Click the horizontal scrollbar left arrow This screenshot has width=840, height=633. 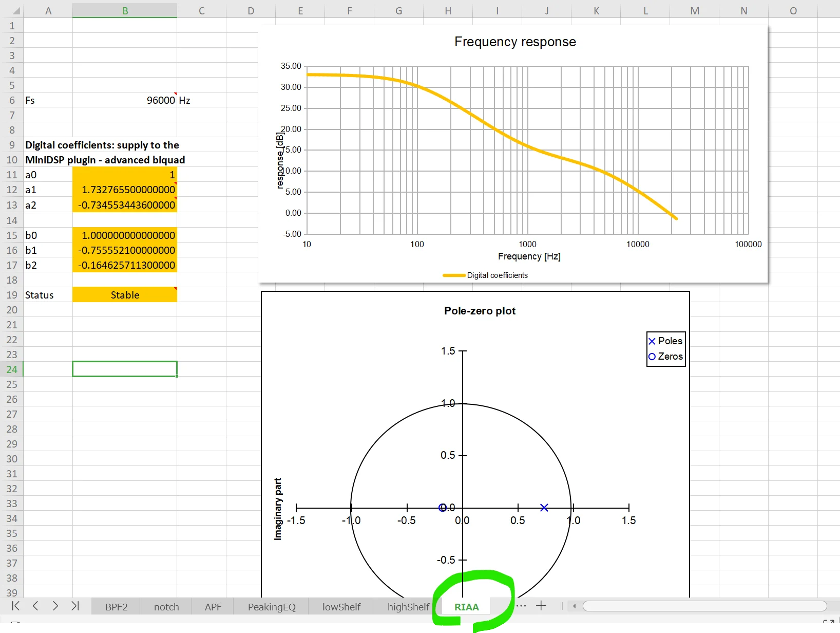pyautogui.click(x=575, y=606)
